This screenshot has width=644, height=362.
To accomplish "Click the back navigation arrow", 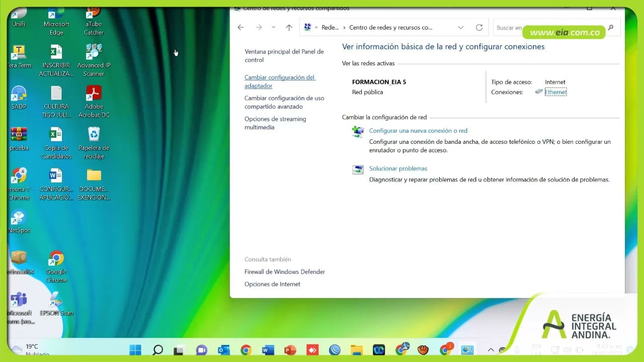I will tap(241, 28).
